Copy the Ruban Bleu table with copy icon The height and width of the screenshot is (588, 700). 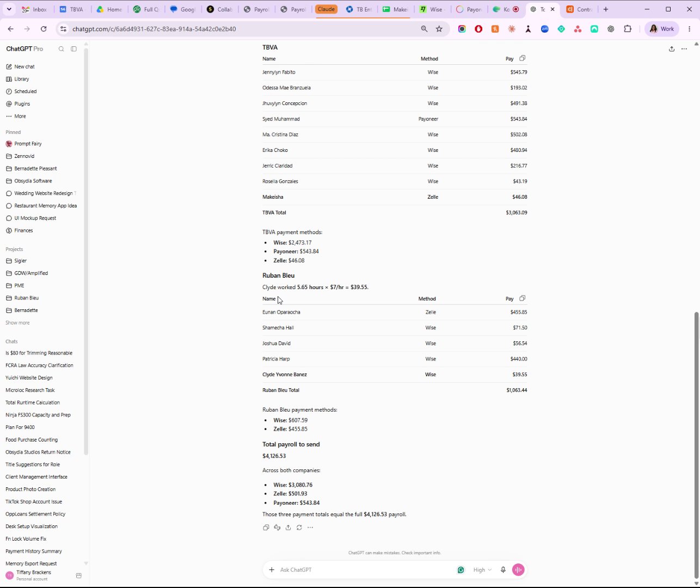pyautogui.click(x=523, y=298)
